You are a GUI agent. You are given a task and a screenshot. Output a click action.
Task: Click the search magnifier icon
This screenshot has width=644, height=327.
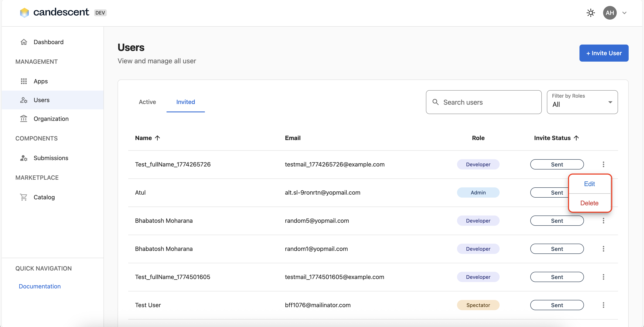tap(436, 102)
